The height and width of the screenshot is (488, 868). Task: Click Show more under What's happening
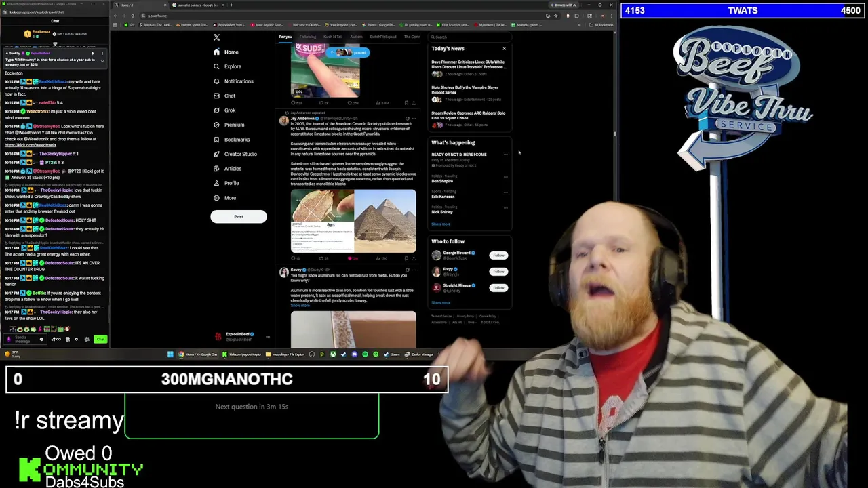click(x=441, y=224)
